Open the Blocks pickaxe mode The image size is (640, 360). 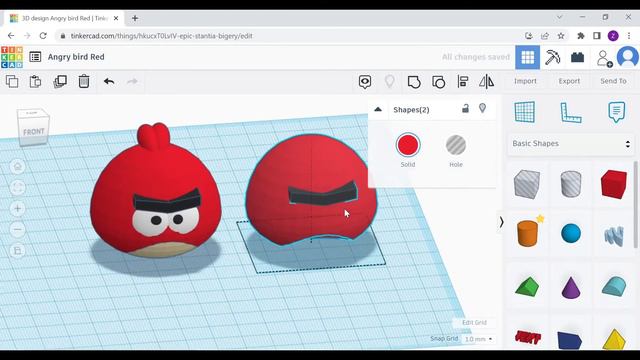click(x=552, y=57)
